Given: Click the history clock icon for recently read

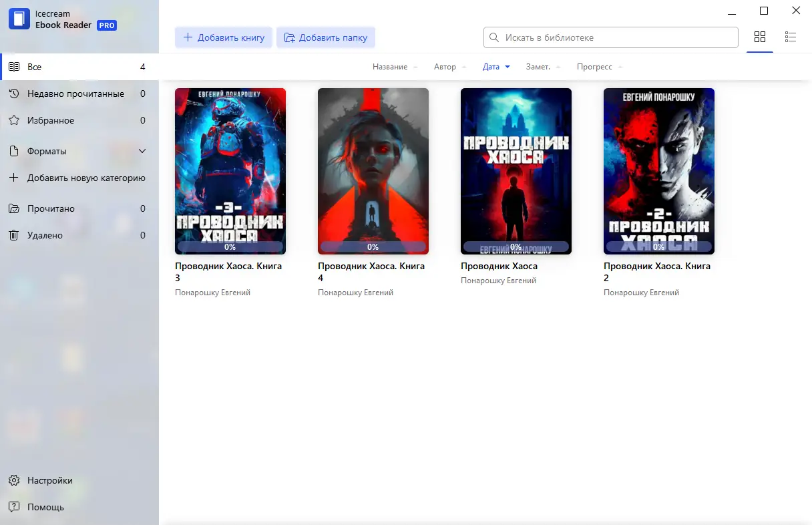Looking at the screenshot, I should pos(14,94).
